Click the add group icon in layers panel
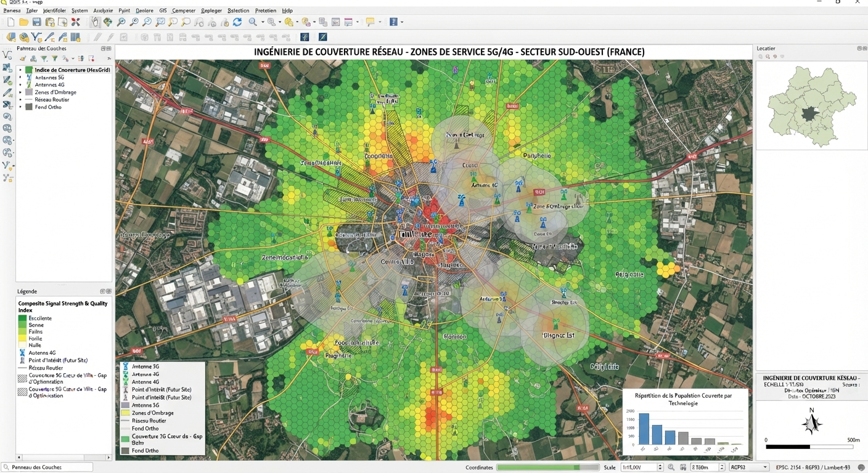Image resolution: width=868 pixels, height=473 pixels. pos(34,59)
